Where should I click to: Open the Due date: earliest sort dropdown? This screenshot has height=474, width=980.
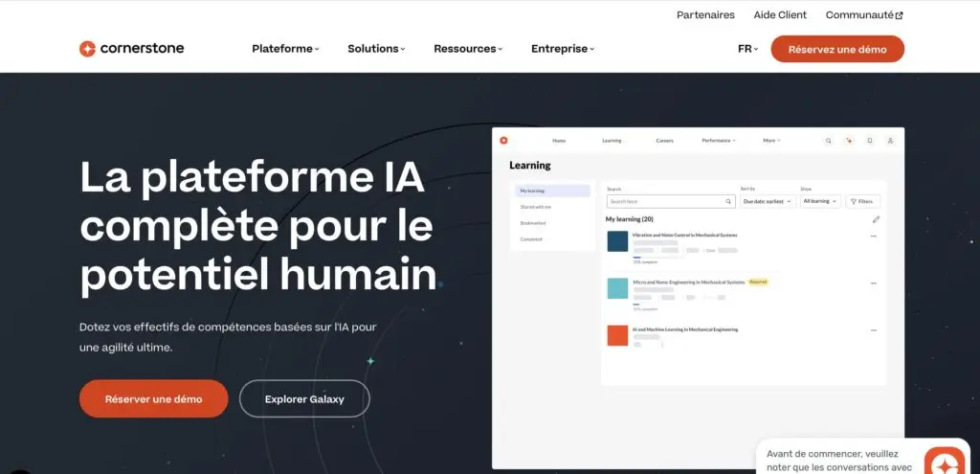pos(768,201)
